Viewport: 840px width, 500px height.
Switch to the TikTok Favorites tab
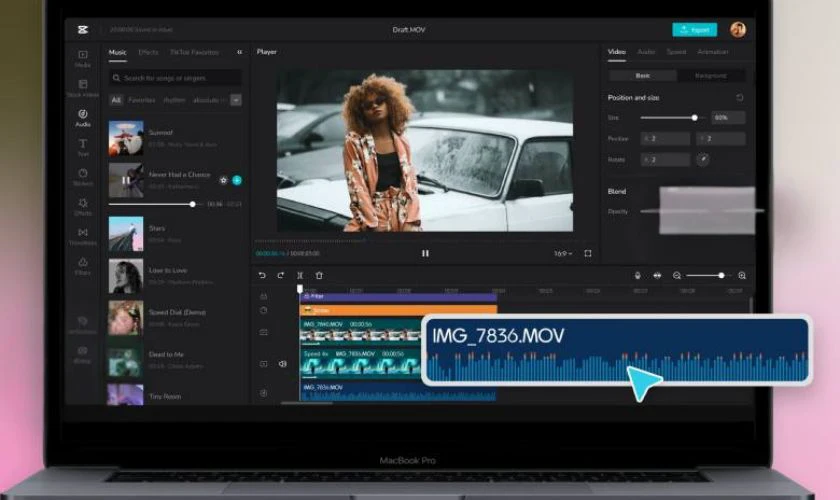(x=194, y=53)
